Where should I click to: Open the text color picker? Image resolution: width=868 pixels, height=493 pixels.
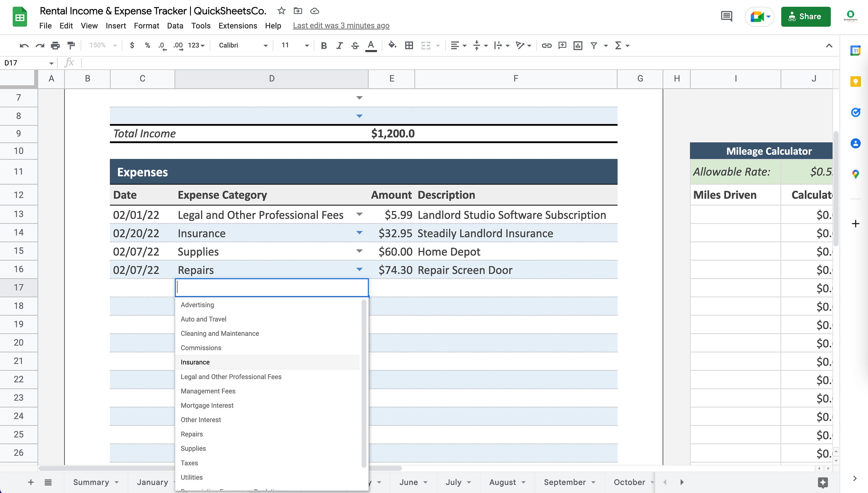371,45
